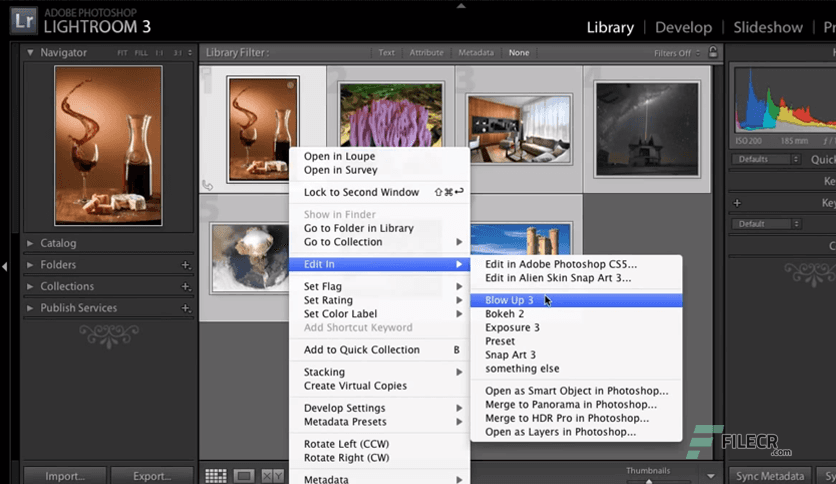
Task: Open Set Rating submenu
Action: [x=379, y=300]
